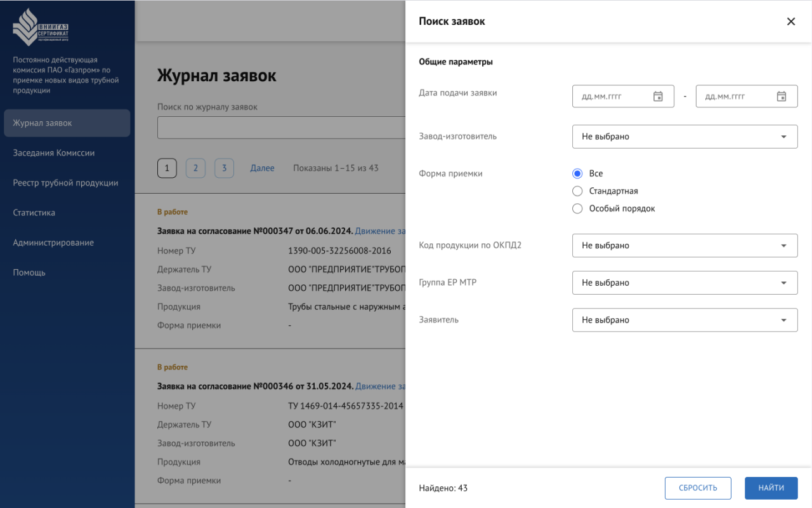Click the СБРОСИТЬ button
812x508 pixels.
pos(698,488)
